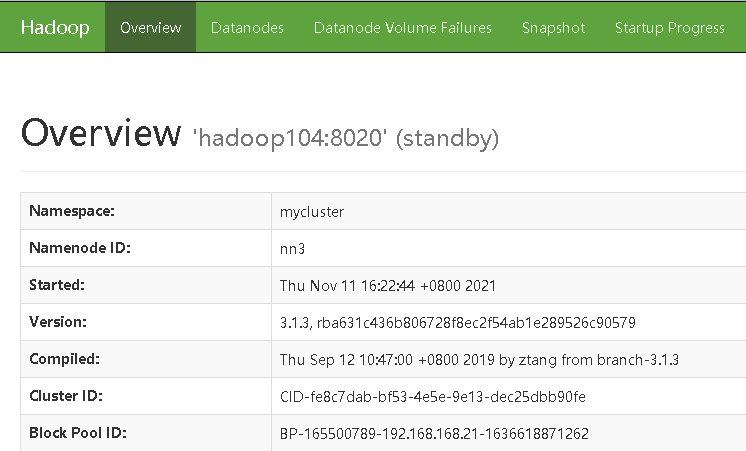This screenshot has height=451, width=746.
Task: Click 'hadoop104:8020' (standby) subtitle text
Action: click(x=346, y=138)
